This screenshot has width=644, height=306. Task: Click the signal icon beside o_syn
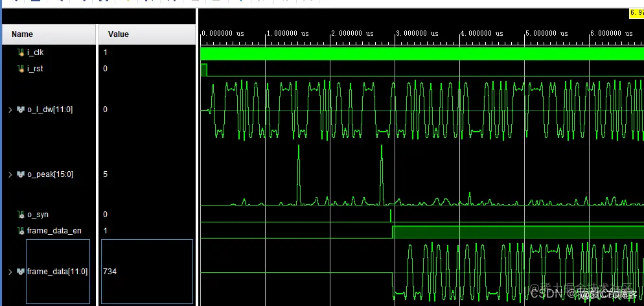[x=21, y=215]
